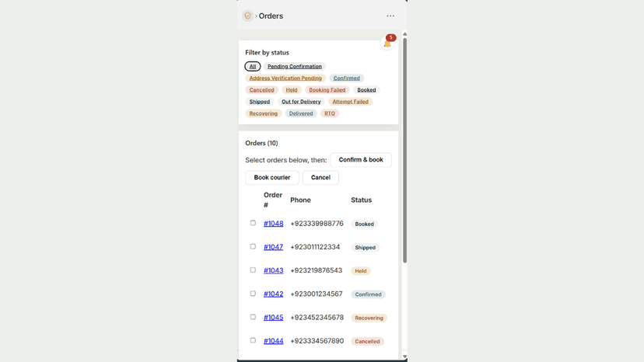This screenshot has width=644, height=362.
Task: Open the app shield icon in breadcrumb
Action: click(247, 16)
